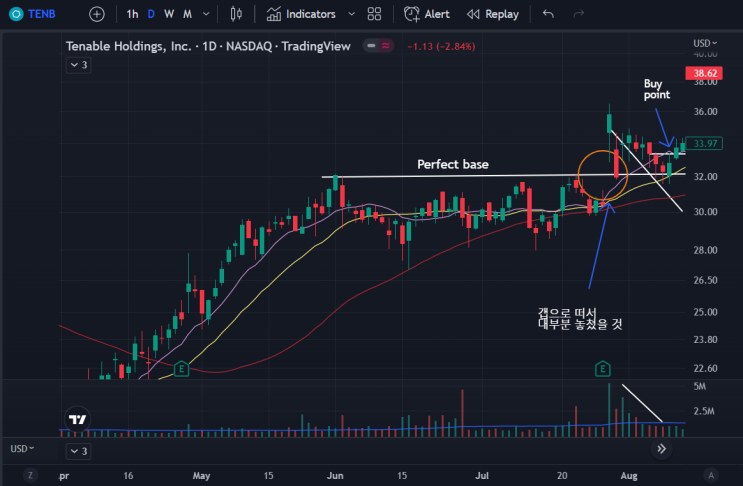Click the -1.13 (-2.84%) change value

[x=441, y=46]
